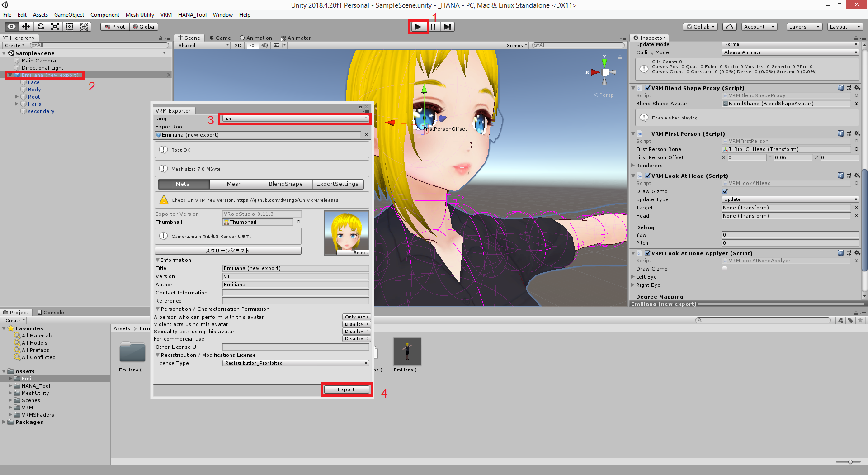
Task: Click search by label icon in Project
Action: pos(850,320)
